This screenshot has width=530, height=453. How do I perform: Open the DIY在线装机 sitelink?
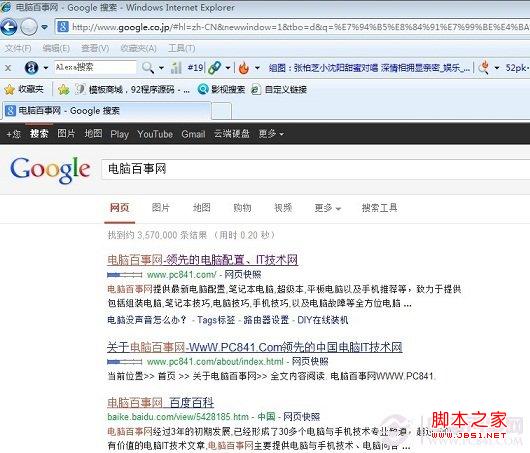coord(323,320)
